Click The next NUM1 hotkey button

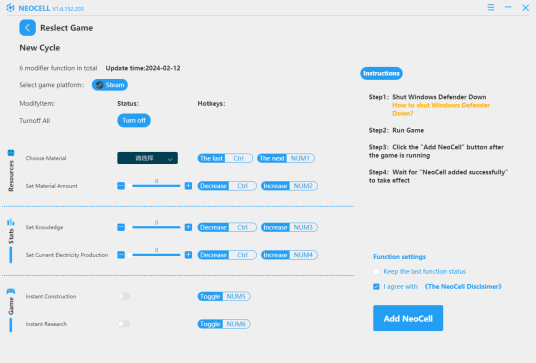pyautogui.click(x=286, y=158)
